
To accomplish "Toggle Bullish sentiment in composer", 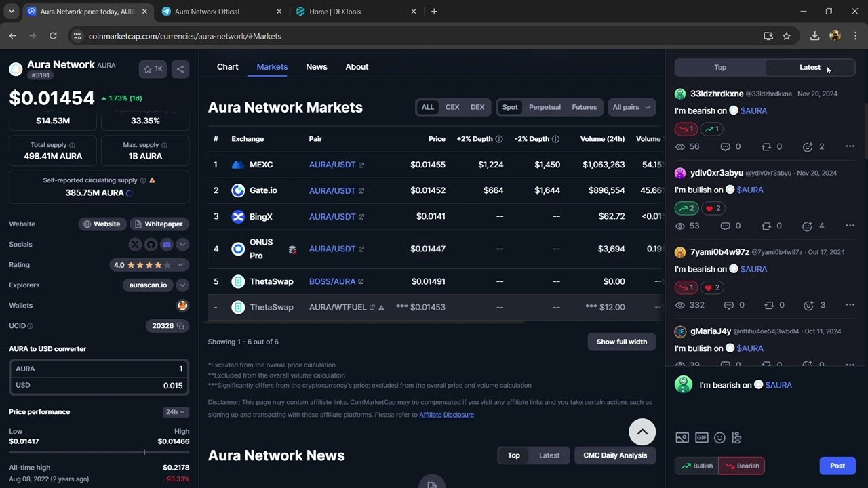I will pos(696,466).
